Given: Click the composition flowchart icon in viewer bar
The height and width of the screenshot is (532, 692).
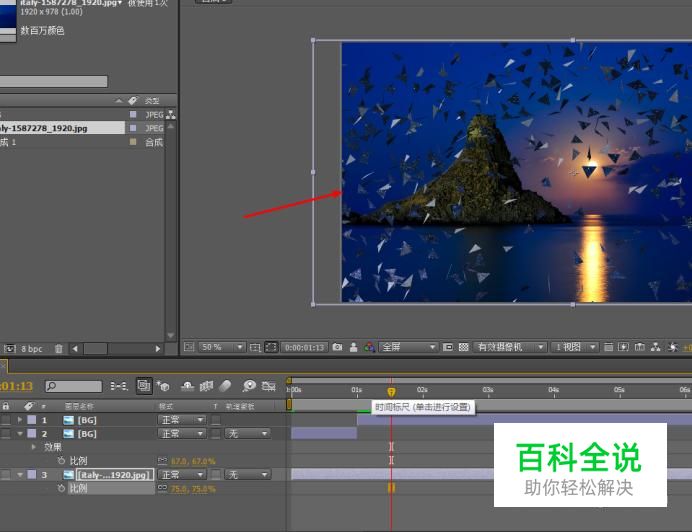Looking at the screenshot, I should 655,347.
